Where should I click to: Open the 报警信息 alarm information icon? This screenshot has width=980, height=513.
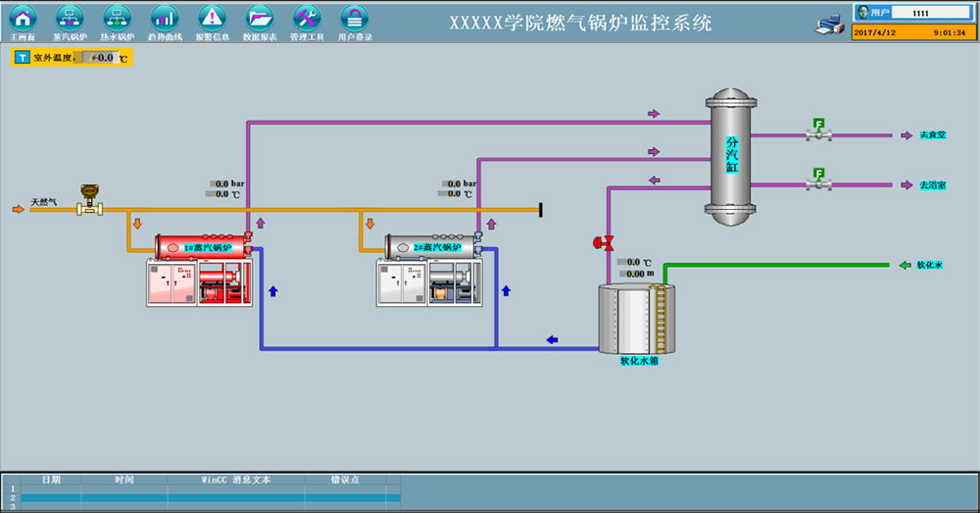(212, 18)
